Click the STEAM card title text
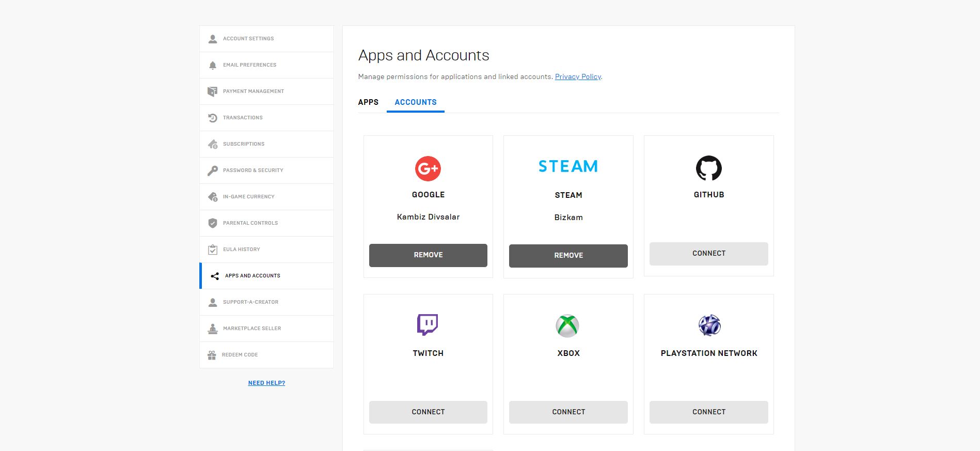 tap(568, 195)
